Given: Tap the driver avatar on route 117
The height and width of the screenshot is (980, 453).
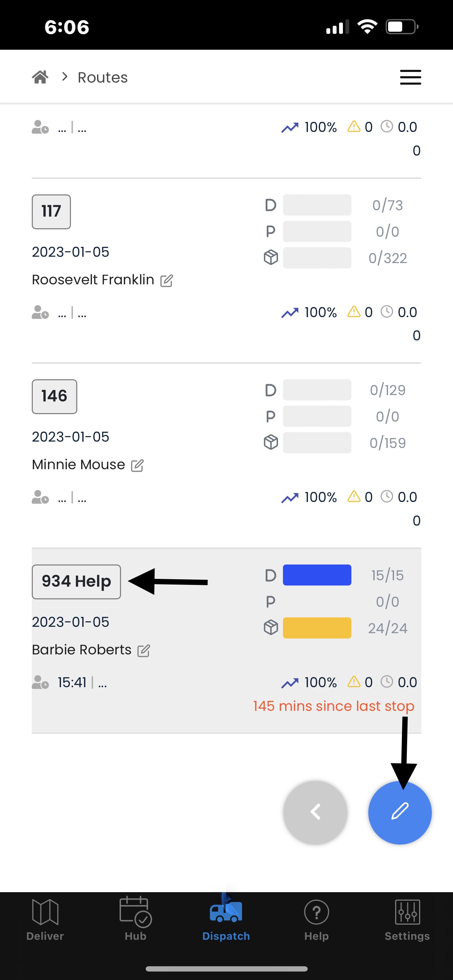Looking at the screenshot, I should tap(39, 312).
